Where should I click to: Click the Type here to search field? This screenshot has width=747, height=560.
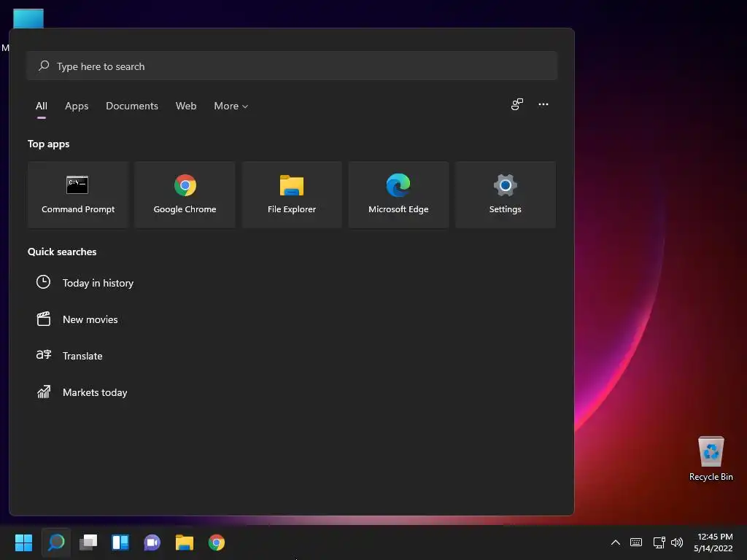click(292, 66)
